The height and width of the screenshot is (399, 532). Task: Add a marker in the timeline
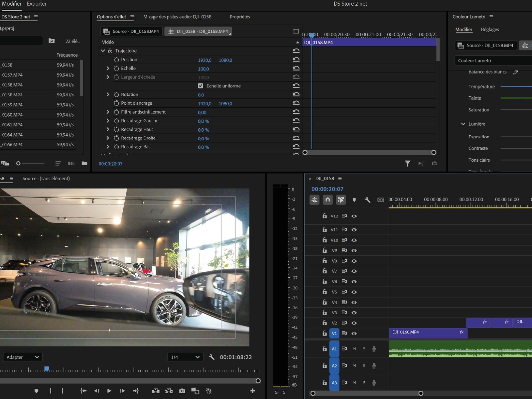pyautogui.click(x=354, y=200)
